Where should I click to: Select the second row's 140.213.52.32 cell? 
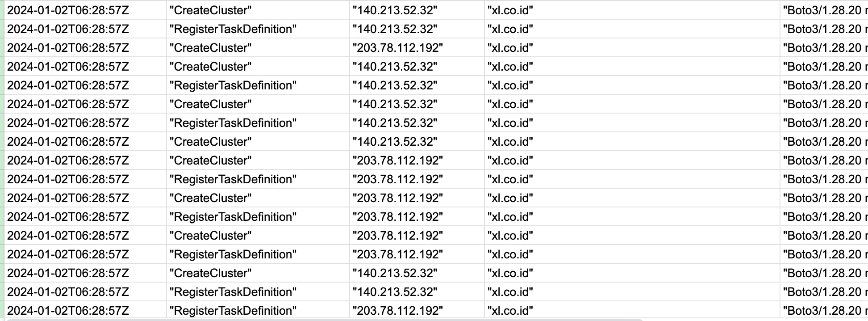tap(395, 29)
